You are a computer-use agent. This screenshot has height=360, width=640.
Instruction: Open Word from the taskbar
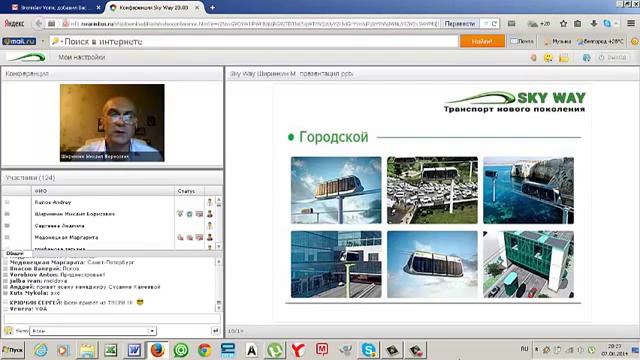pyautogui.click(x=134, y=350)
